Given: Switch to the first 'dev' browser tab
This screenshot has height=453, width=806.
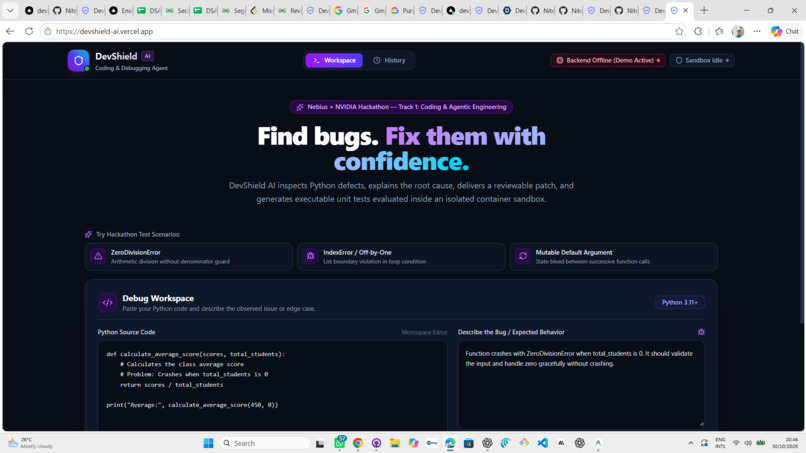Looking at the screenshot, I should [x=36, y=10].
